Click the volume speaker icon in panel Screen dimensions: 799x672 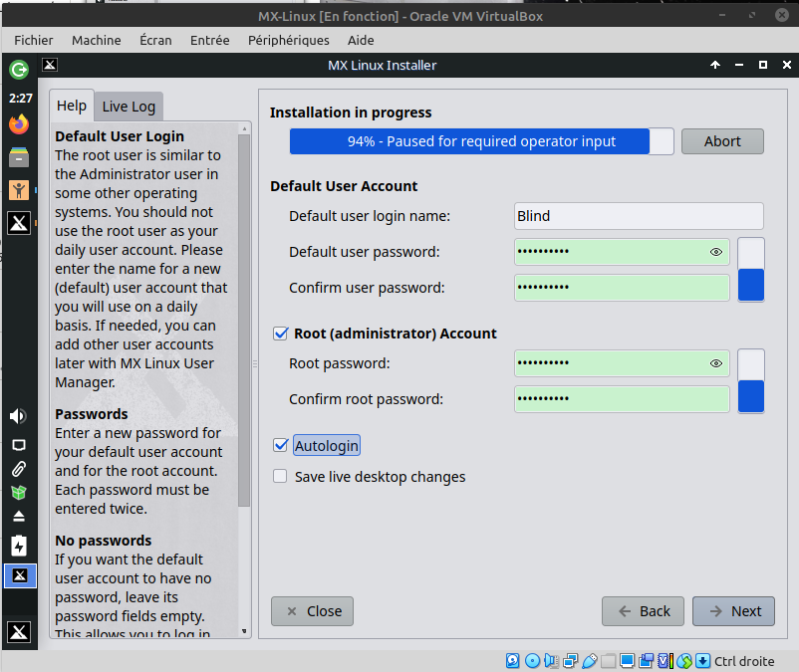point(18,416)
